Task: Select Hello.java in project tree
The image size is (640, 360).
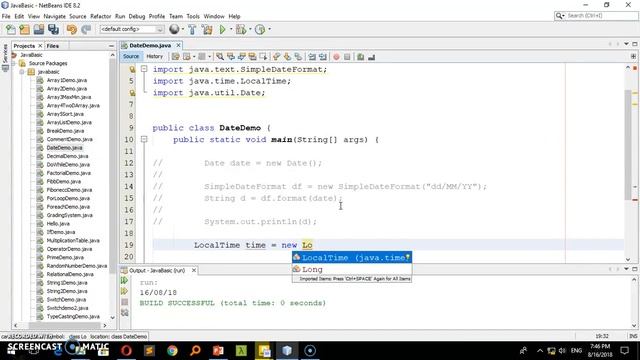Action: pyautogui.click(x=58, y=224)
